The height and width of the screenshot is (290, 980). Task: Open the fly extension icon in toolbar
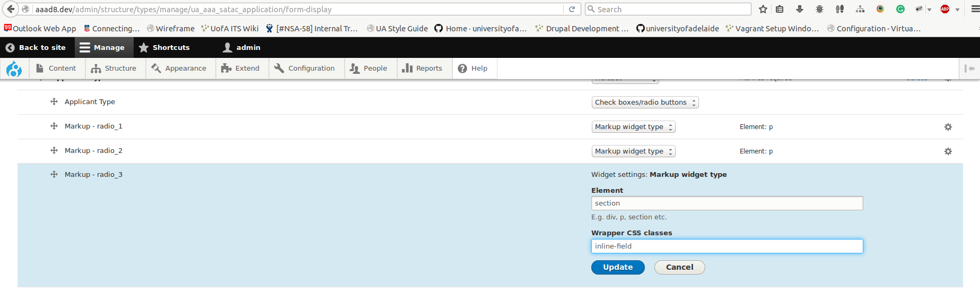pyautogui.click(x=919, y=9)
